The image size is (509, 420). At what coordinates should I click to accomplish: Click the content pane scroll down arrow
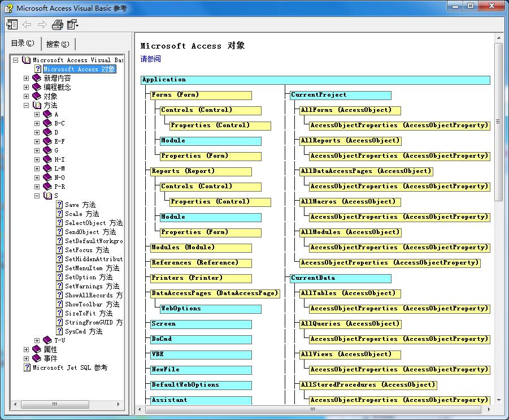click(x=498, y=400)
